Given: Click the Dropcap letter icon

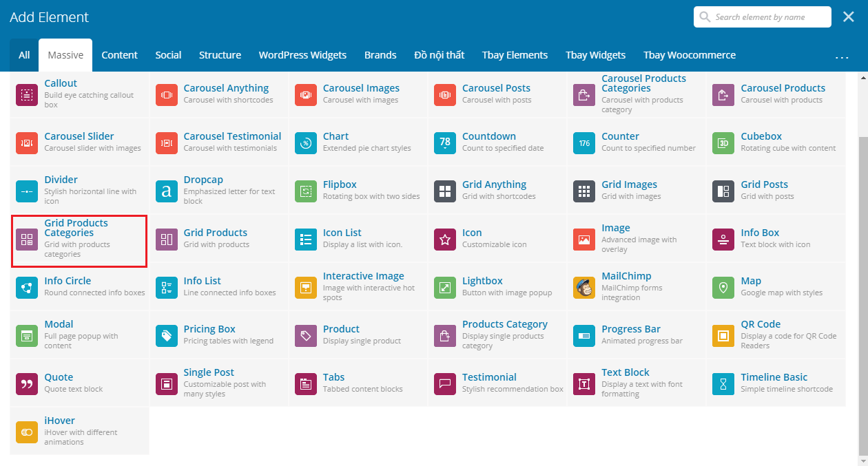Looking at the screenshot, I should tap(167, 191).
